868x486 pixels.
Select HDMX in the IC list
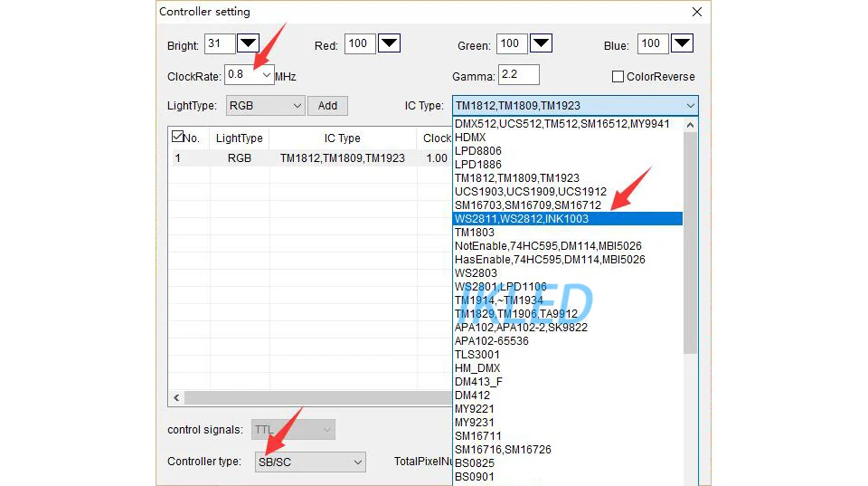(x=568, y=138)
